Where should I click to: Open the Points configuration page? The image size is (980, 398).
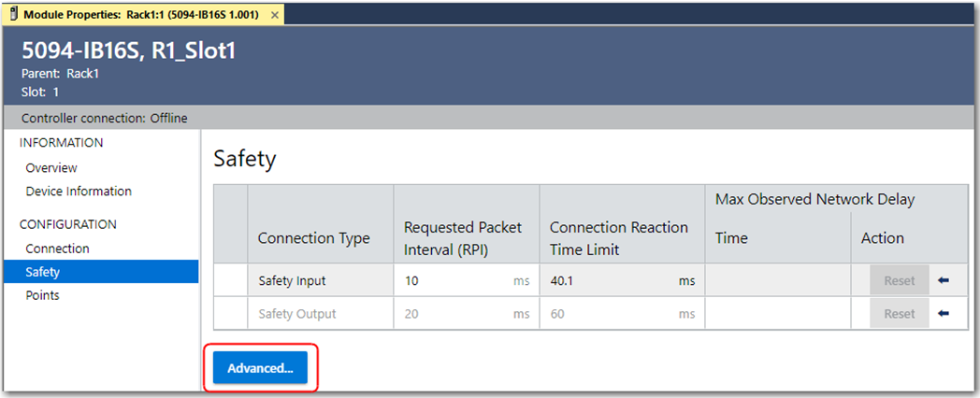[42, 295]
